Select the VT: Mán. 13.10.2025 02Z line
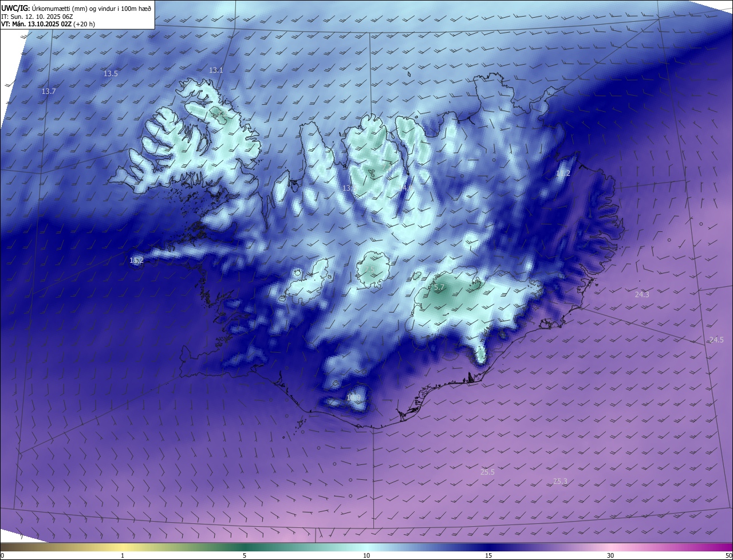The width and height of the screenshot is (733, 560). tap(48, 24)
